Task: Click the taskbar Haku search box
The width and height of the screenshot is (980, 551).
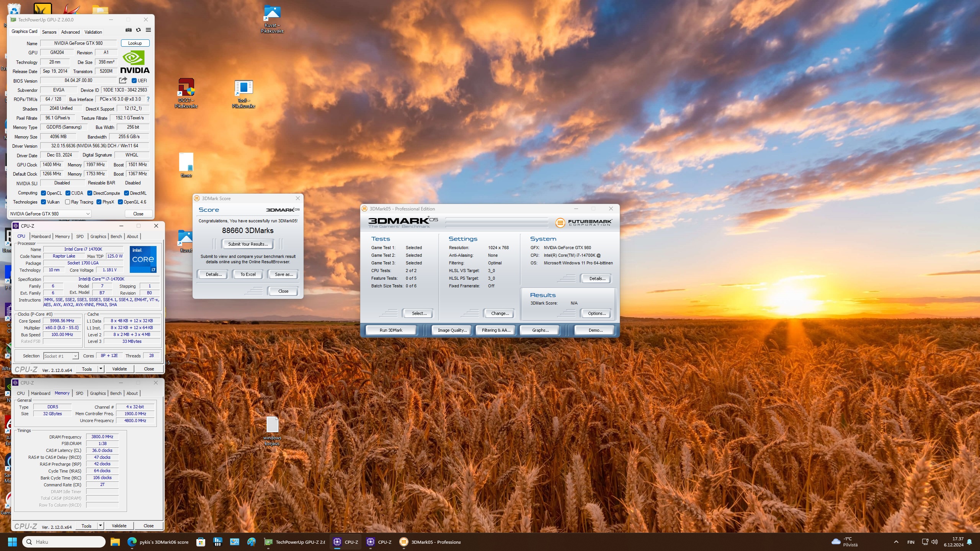Action: pos(64,542)
